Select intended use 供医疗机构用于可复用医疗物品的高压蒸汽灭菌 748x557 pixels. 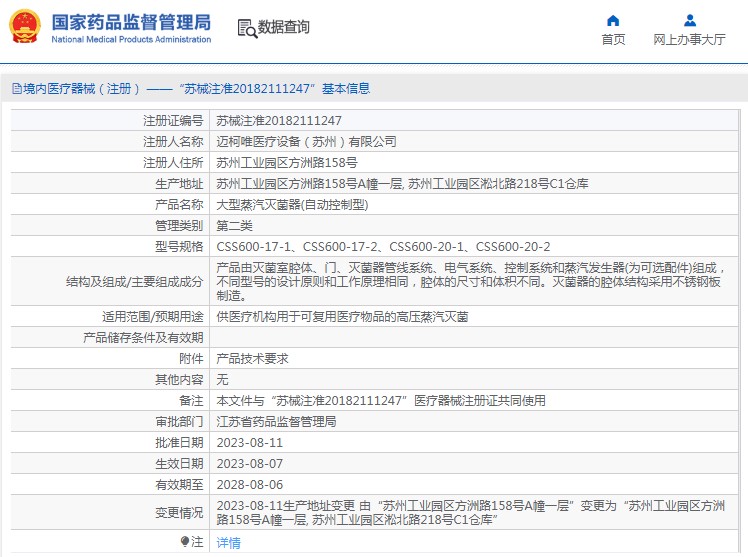pyautogui.click(x=342, y=317)
